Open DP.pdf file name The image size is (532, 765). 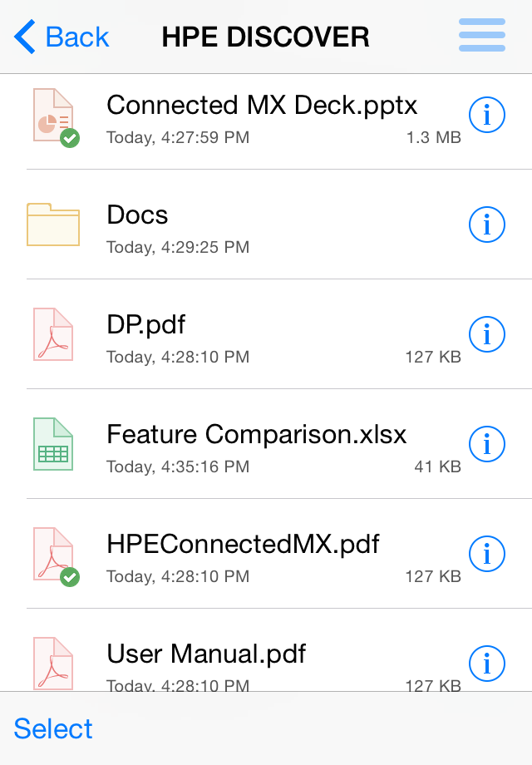point(145,325)
